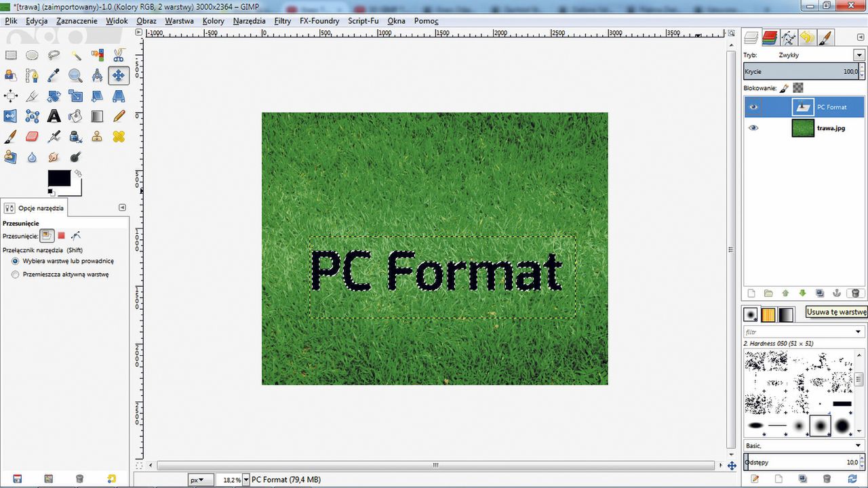The width and height of the screenshot is (868, 488).
Task: Select the Shear tool
Action: (x=97, y=96)
